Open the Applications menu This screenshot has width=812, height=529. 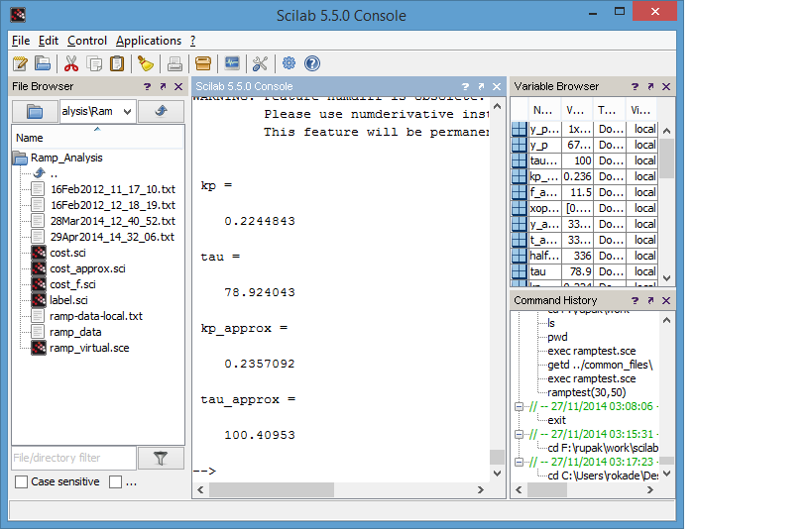[149, 41]
